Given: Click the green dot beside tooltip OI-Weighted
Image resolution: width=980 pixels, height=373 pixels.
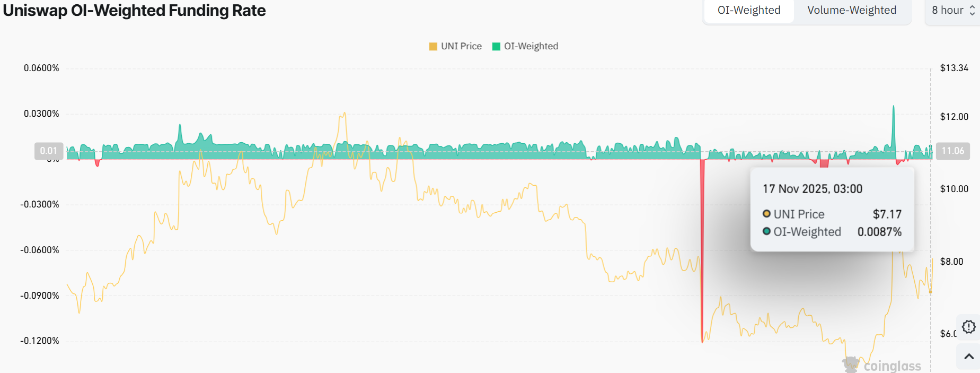Looking at the screenshot, I should pyautogui.click(x=766, y=231).
